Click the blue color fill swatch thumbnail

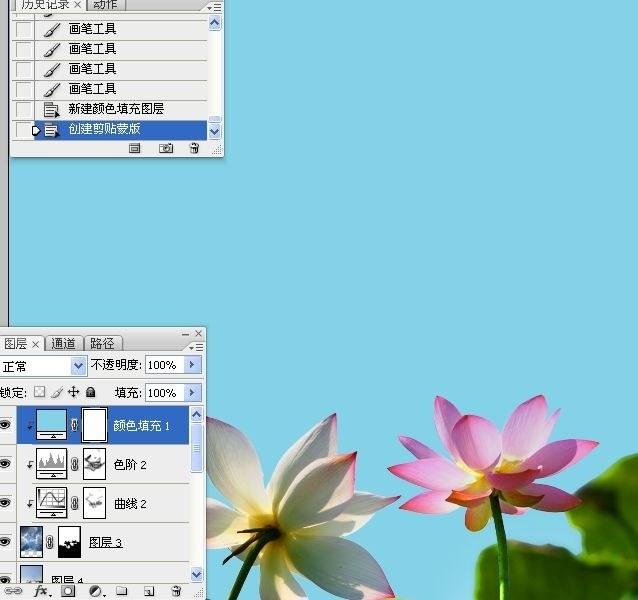point(52,425)
